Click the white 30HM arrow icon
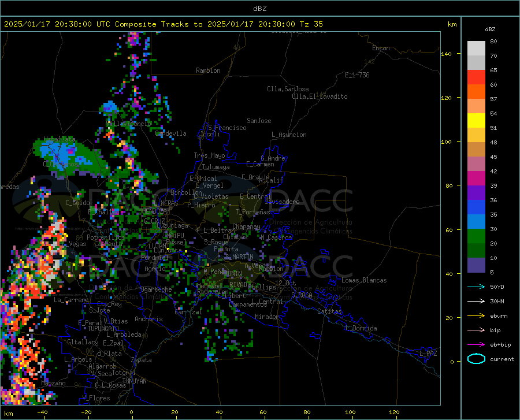Viewport: 520px width, 420px height. (476, 302)
